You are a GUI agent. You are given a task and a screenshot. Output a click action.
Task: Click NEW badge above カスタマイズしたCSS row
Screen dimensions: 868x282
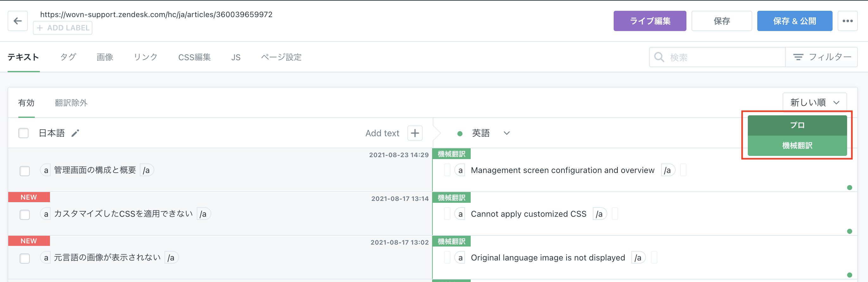[x=29, y=197]
